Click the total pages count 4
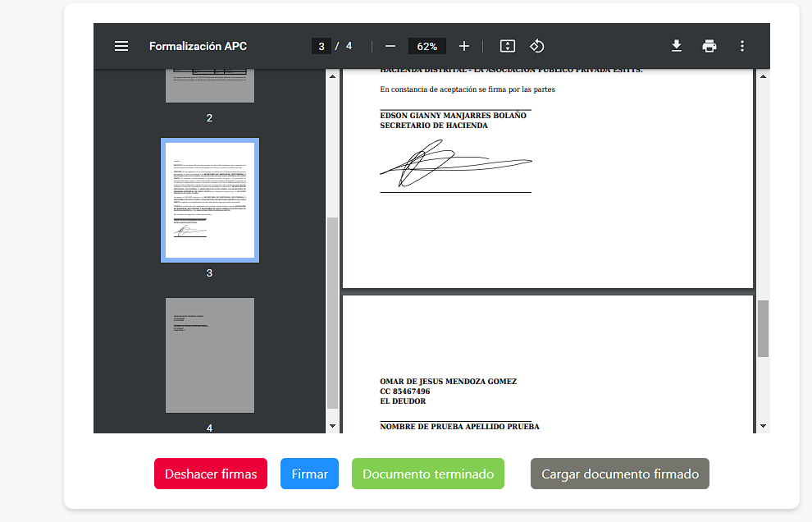812x522 pixels. point(349,46)
